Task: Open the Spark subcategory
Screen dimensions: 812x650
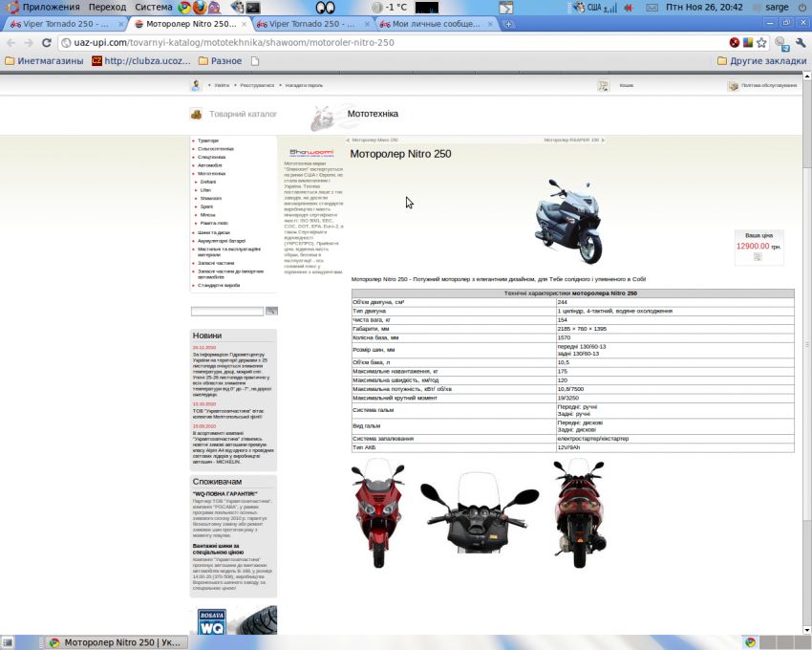Action: coord(206,206)
